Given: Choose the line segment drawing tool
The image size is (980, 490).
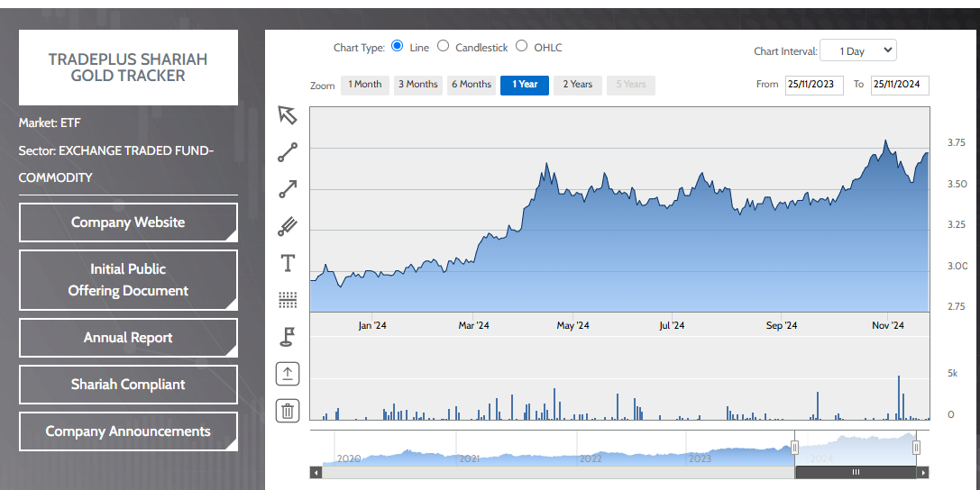Looking at the screenshot, I should [x=288, y=153].
